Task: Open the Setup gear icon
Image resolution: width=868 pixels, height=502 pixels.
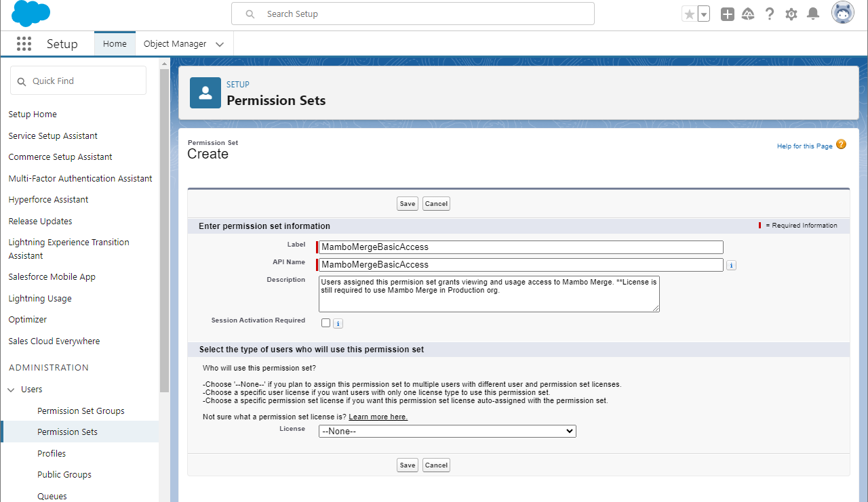Action: [x=791, y=14]
